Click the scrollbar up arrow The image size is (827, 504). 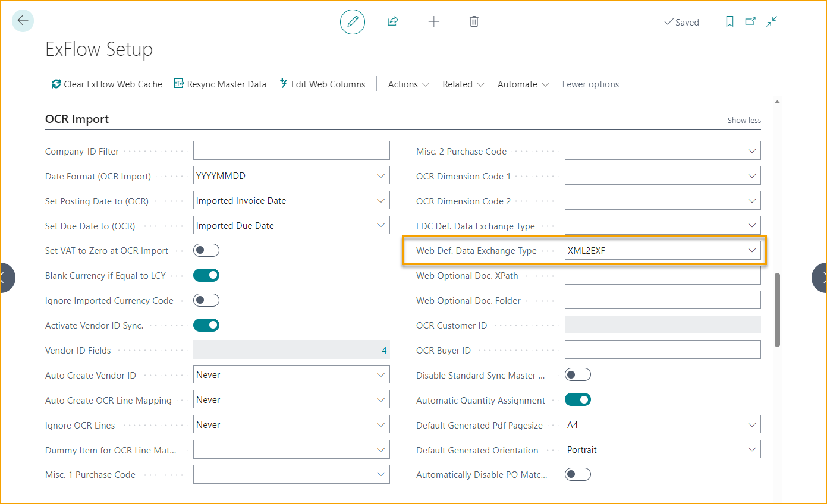click(x=777, y=102)
